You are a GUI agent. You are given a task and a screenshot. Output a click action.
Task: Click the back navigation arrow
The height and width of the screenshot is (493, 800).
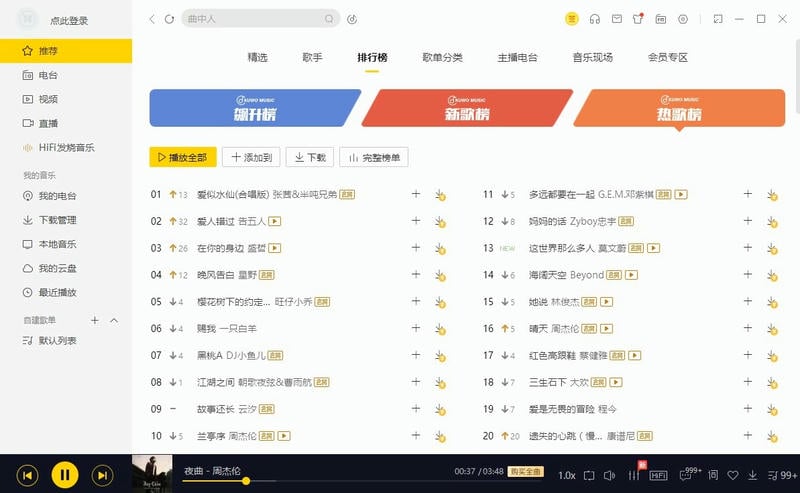152,19
